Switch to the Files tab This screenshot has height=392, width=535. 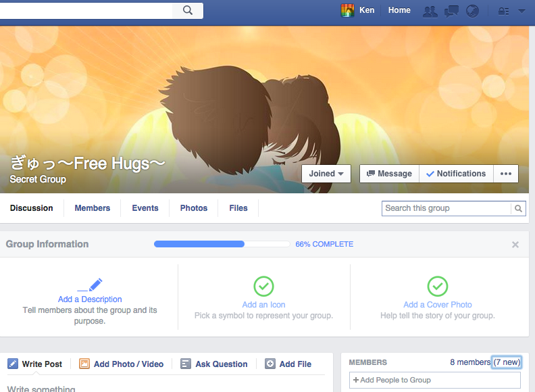[238, 208]
